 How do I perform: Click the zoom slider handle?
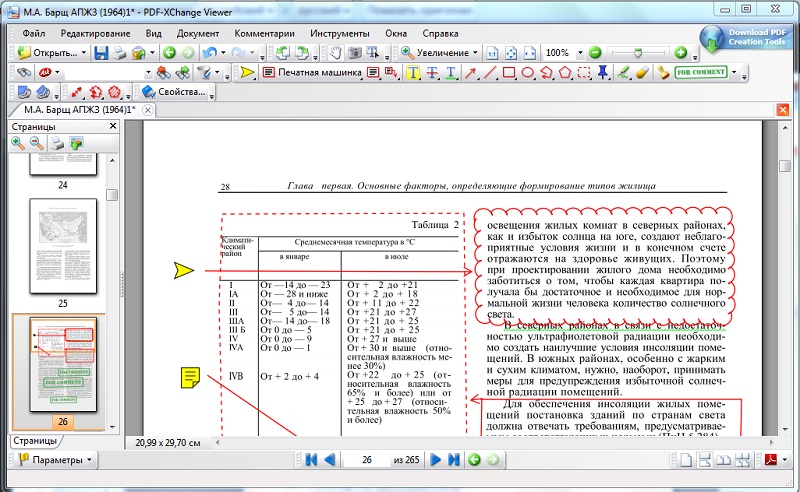(636, 52)
